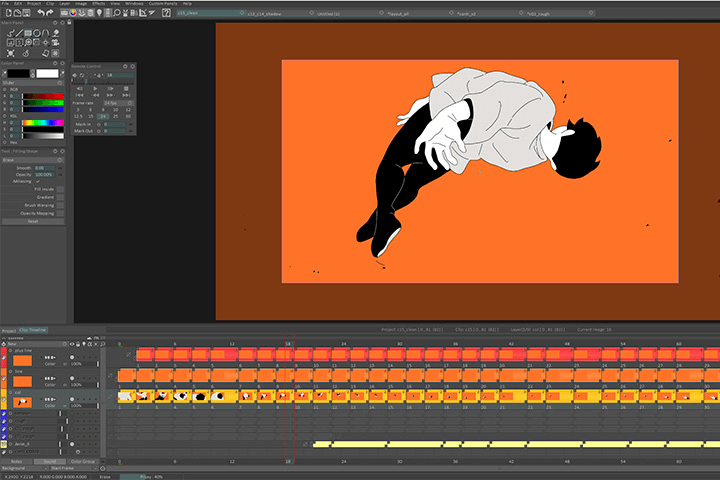Viewport: 720px width, 480px height.
Task: Click the lock icon beside Main Panel
Action: (x=69, y=22)
